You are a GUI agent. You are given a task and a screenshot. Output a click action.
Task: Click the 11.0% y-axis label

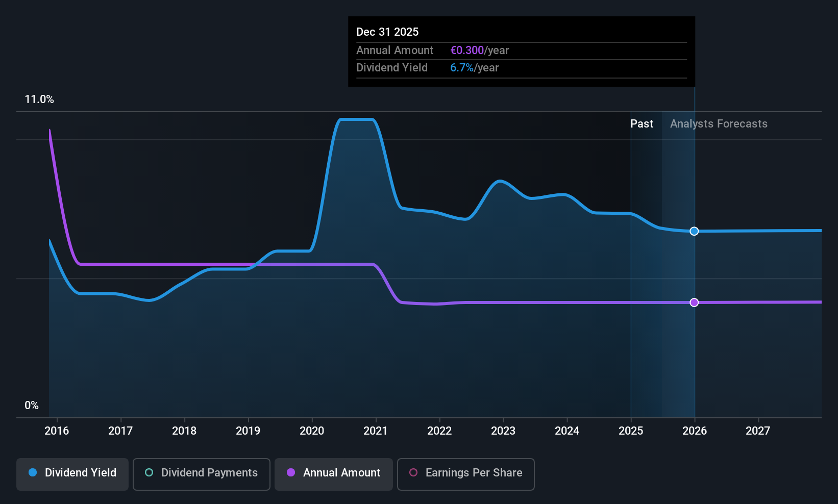tap(39, 99)
